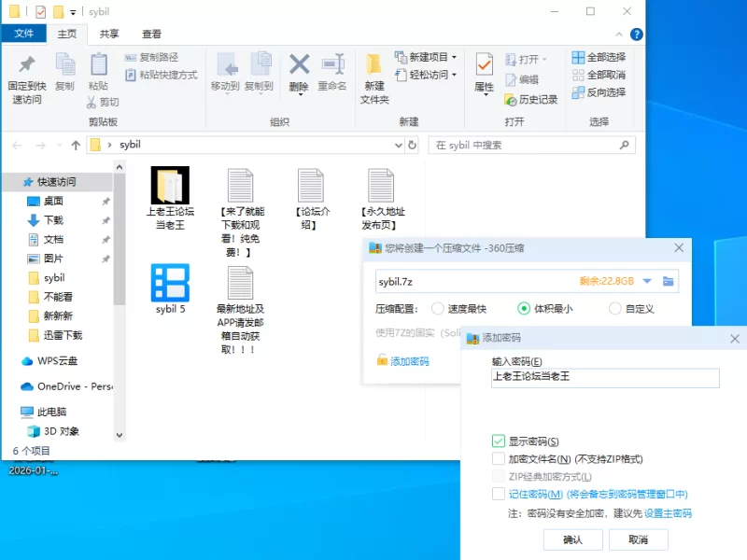Enable 记住密码 checkbox
747x560 pixels.
coord(499,494)
